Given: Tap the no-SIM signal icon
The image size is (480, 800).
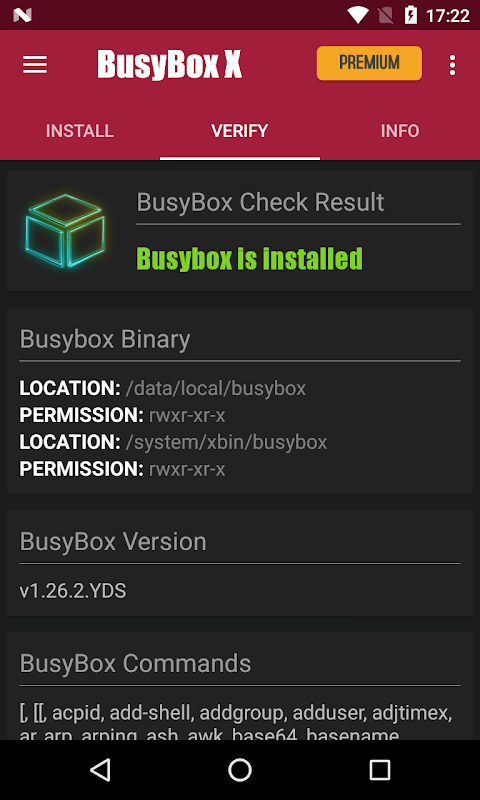Looking at the screenshot, I should pyautogui.click(x=386, y=15).
